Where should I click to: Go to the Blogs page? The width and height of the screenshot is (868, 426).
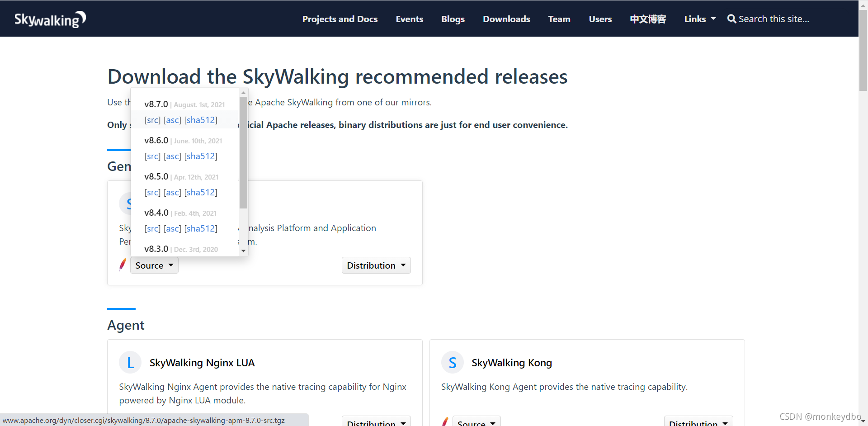point(453,19)
